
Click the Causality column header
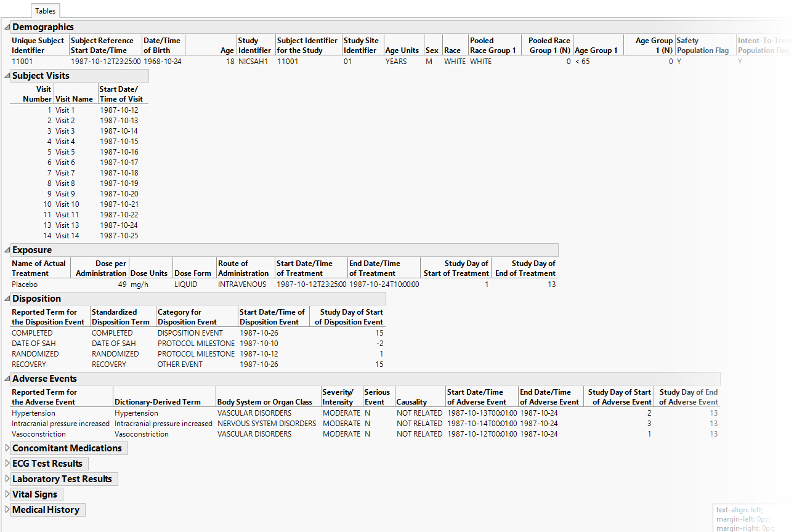tap(411, 401)
